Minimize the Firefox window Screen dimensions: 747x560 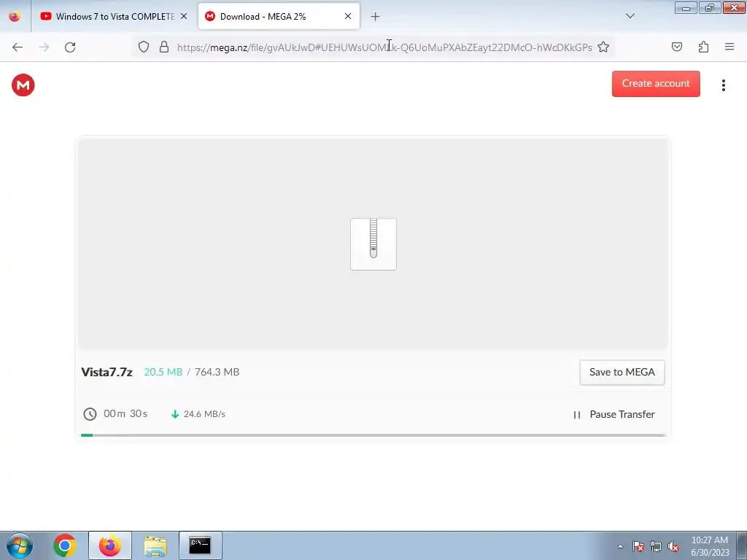[686, 7]
